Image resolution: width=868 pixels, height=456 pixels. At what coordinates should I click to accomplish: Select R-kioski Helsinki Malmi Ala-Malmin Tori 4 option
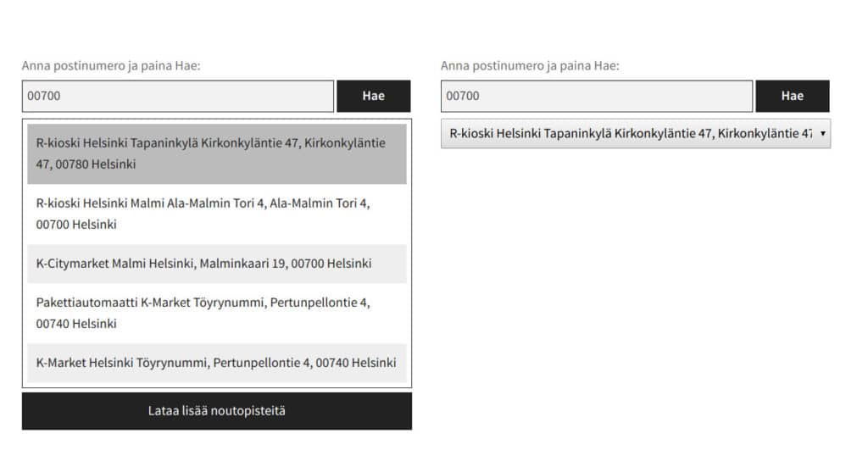point(217,214)
